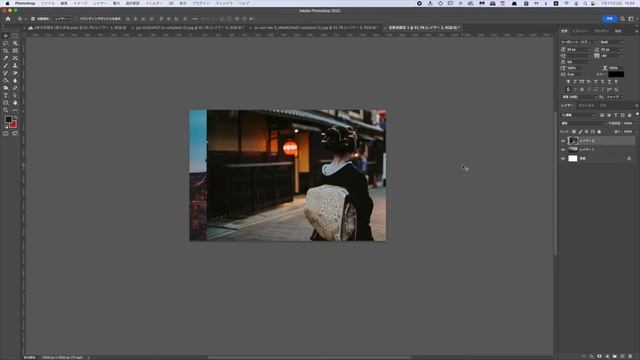Viewport: 640px width, 360px height.
Task: Click the delete layer trash icon
Action: pos(630,356)
